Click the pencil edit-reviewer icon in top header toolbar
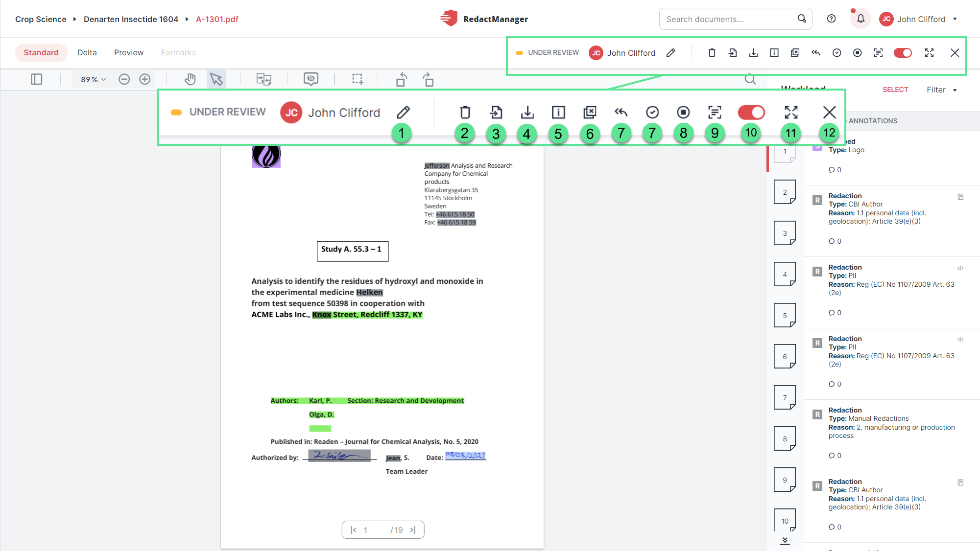 point(671,53)
